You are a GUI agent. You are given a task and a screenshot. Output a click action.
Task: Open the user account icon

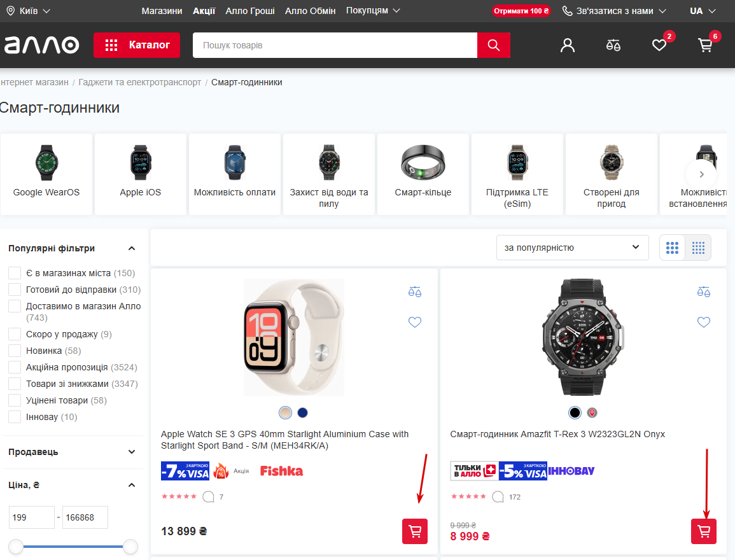[x=567, y=45]
